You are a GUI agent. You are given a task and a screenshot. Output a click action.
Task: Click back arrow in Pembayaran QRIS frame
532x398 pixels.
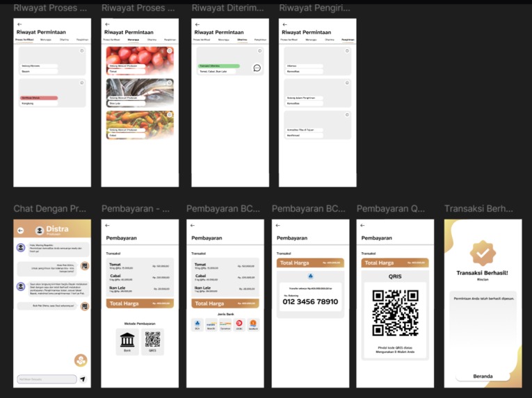[x=362, y=226]
